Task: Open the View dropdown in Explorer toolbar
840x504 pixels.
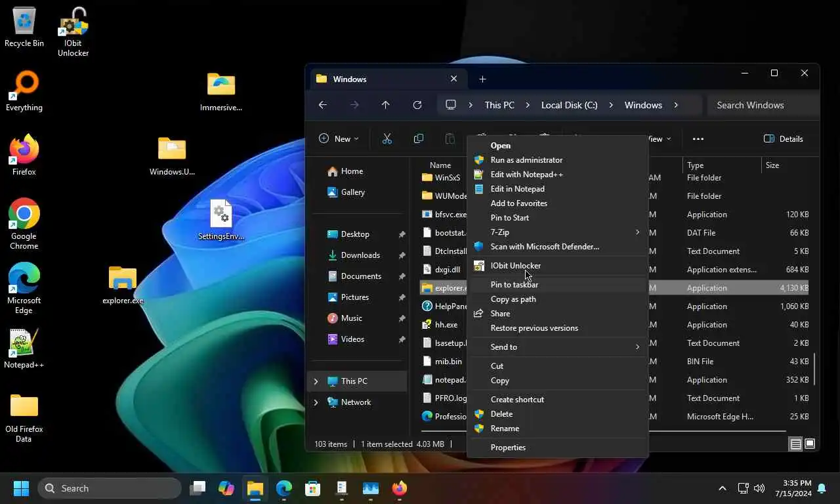Action: coord(660,138)
